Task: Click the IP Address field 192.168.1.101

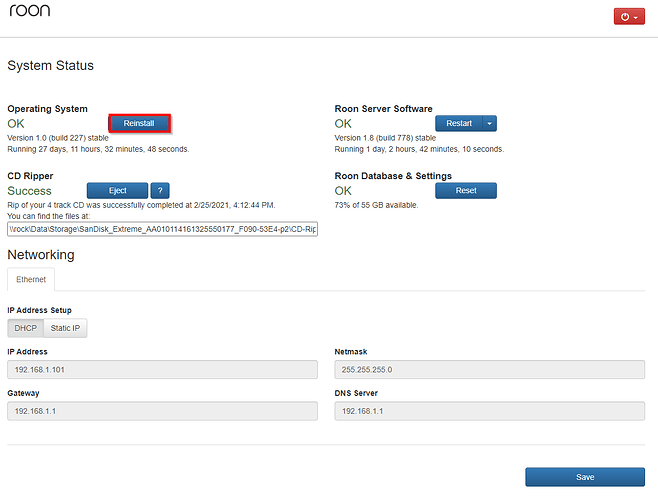Action: (162, 369)
